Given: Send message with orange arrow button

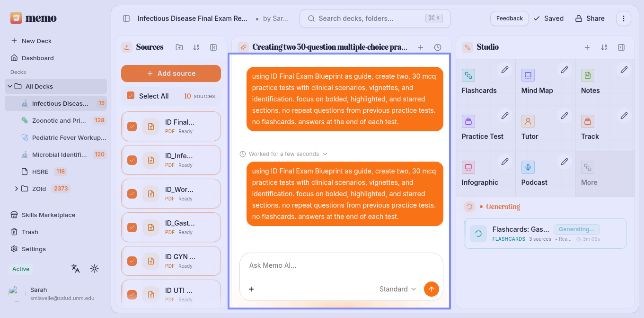Looking at the screenshot, I should 432,289.
